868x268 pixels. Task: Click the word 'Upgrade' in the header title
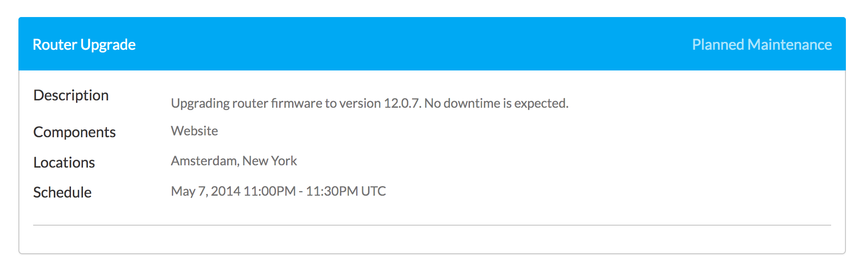coord(108,45)
